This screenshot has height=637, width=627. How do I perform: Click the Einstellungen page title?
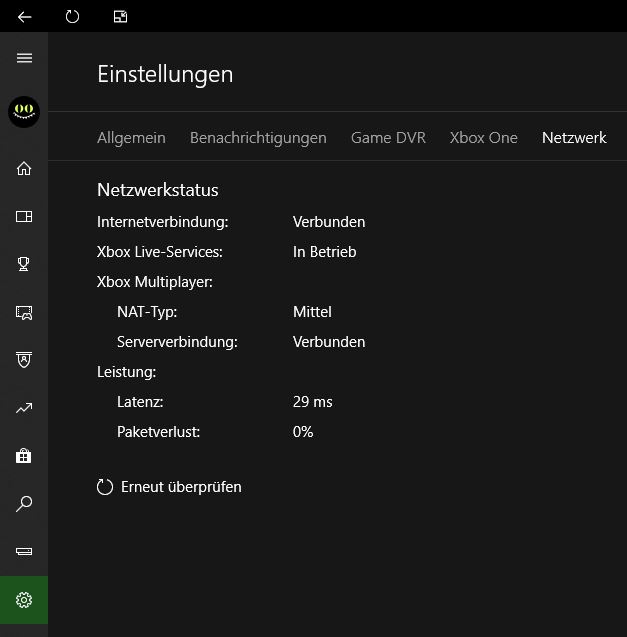coord(165,74)
